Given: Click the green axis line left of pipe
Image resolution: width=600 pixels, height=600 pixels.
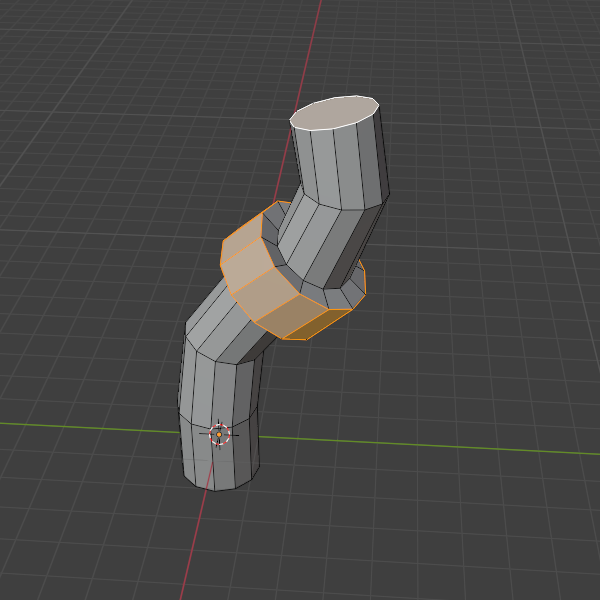Looking at the screenshot, I should 80,425.
